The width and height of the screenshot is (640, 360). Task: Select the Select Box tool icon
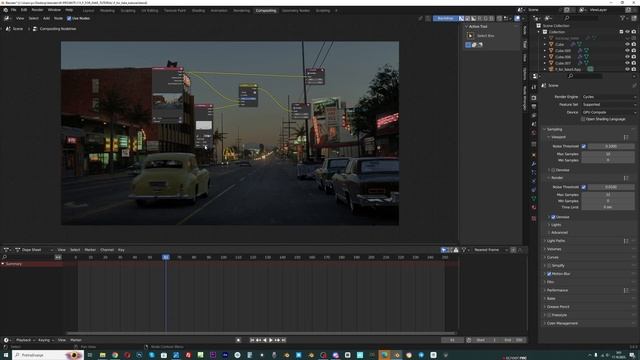(470, 36)
